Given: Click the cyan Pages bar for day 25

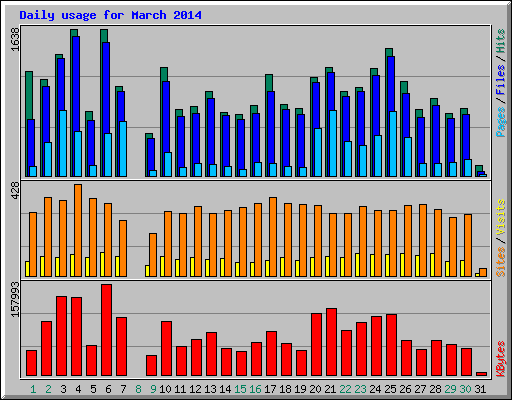Looking at the screenshot, I should [x=393, y=144].
